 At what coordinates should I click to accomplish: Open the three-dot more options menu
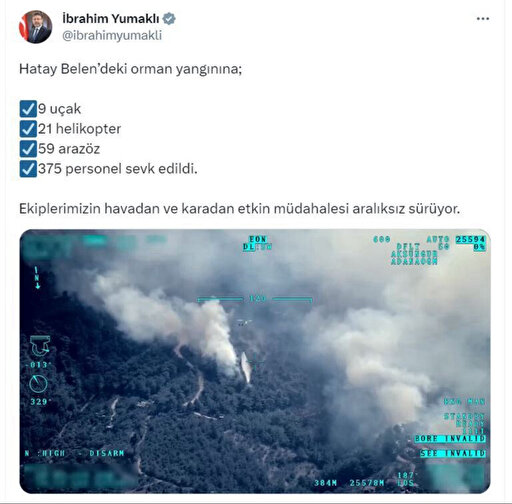tap(483, 19)
